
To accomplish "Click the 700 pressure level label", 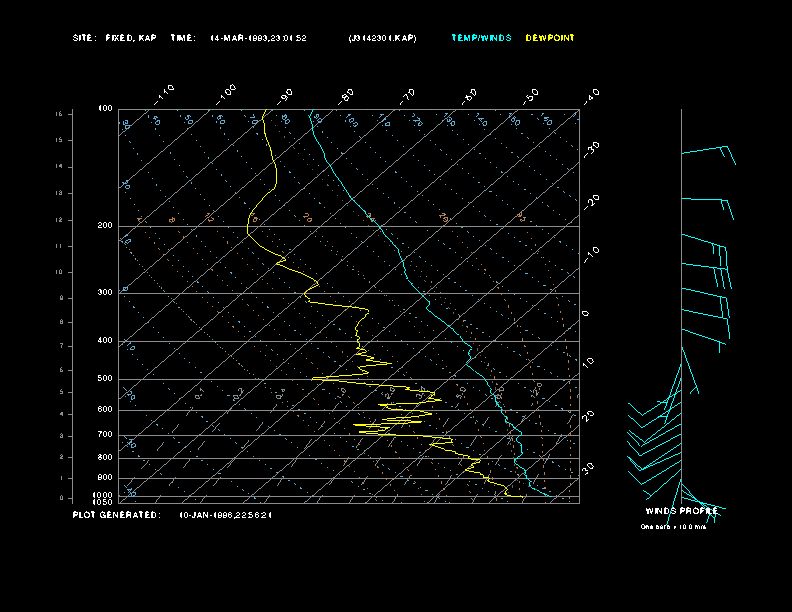I will coord(105,435).
